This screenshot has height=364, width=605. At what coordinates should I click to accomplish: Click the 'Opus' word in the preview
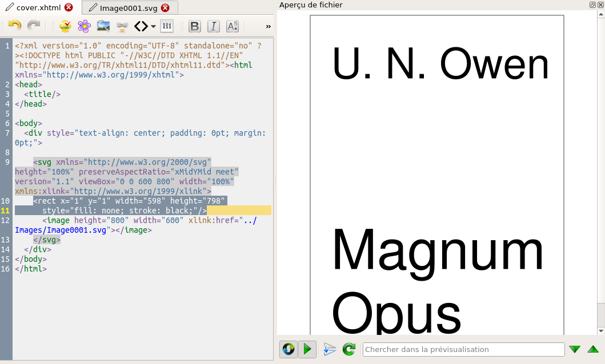[396, 313]
